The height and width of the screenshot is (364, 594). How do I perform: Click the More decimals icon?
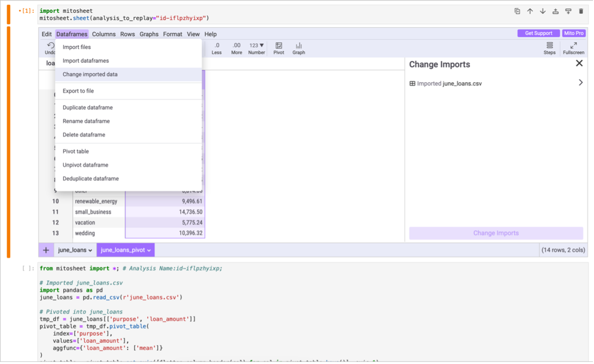237,46
